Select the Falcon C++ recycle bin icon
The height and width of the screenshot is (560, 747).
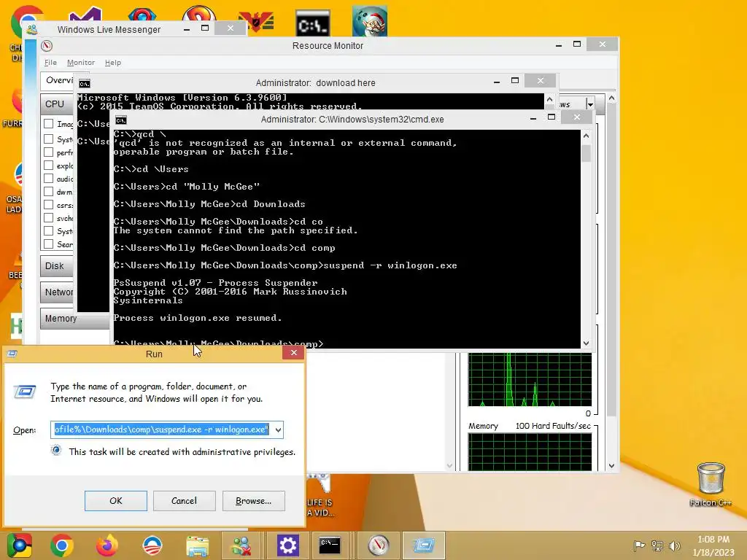711,484
